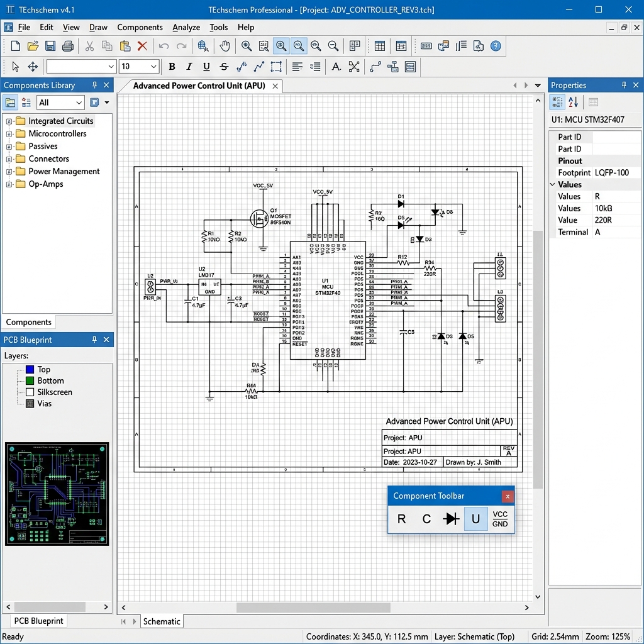
Task: Click the folder view icon in Components Library
Action: [10, 103]
